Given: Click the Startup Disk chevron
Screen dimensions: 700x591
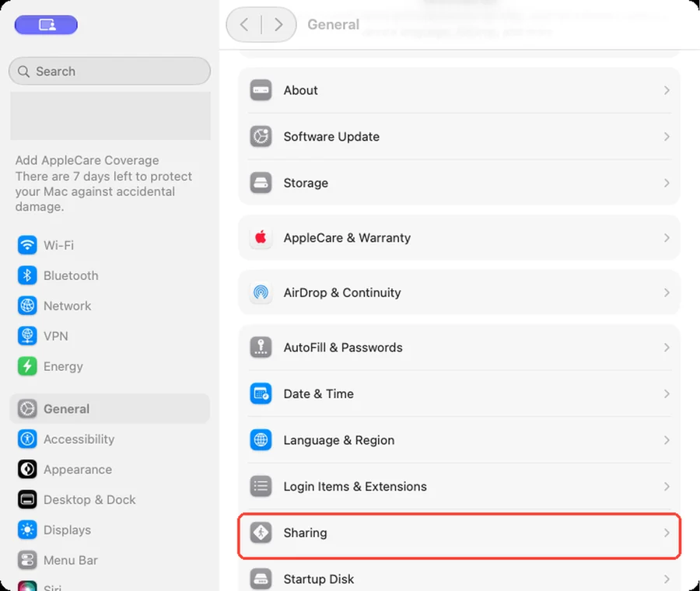Looking at the screenshot, I should point(667,579).
